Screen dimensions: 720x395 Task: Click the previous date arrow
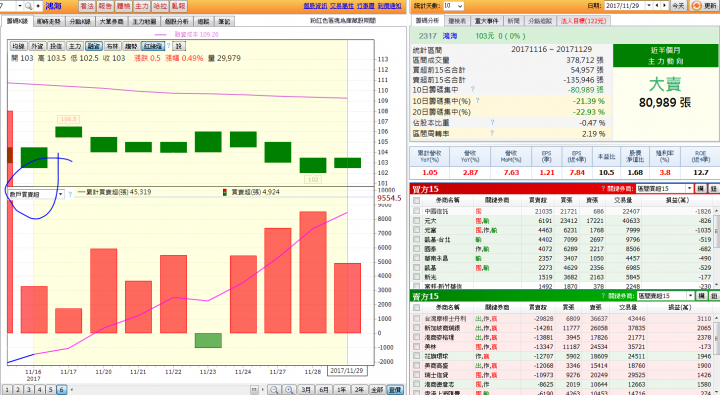[657, 6]
